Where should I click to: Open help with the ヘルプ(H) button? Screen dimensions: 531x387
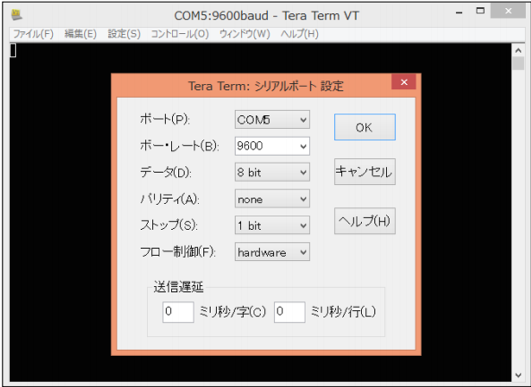point(365,221)
